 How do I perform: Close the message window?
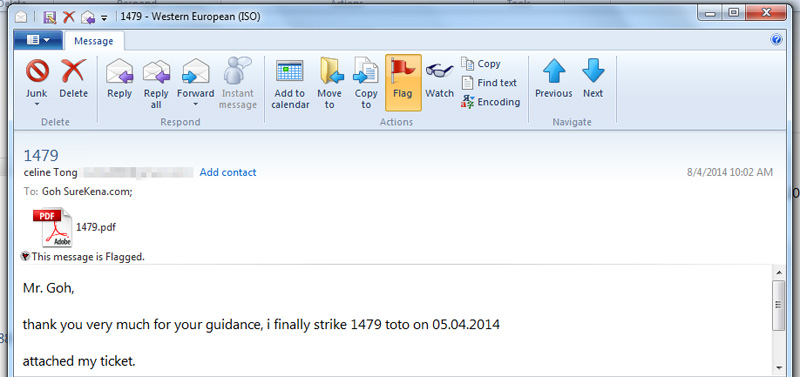click(x=766, y=14)
